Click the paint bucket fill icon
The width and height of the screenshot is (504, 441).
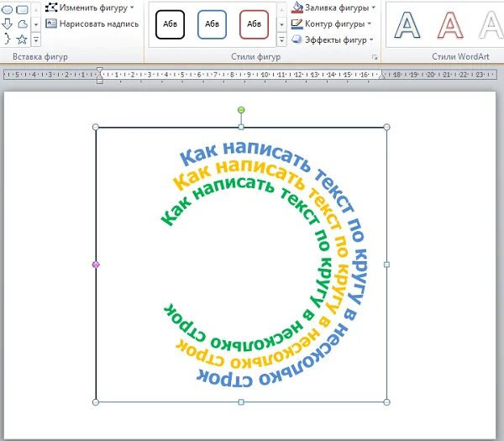(x=297, y=8)
